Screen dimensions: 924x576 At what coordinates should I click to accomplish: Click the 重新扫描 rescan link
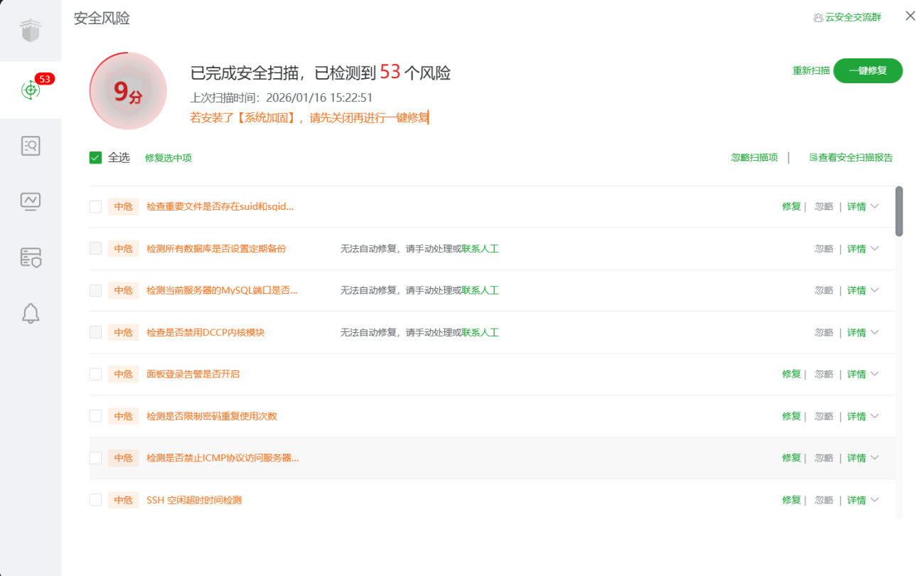811,71
